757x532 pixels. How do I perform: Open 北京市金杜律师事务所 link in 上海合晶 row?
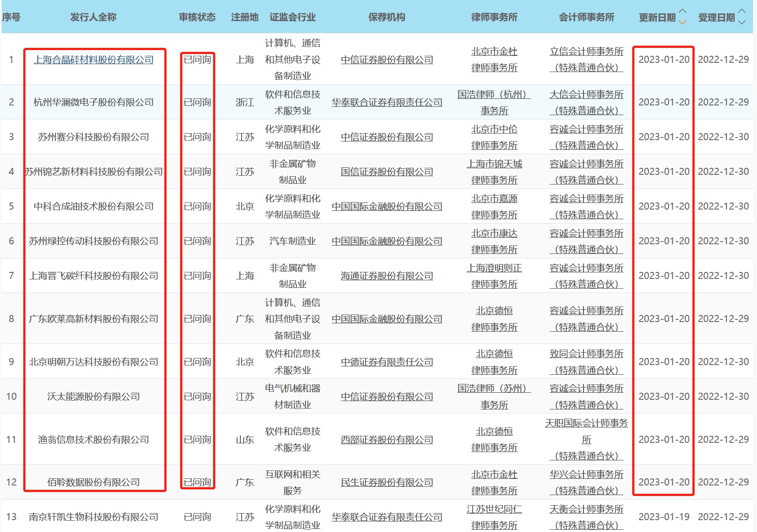[494, 60]
